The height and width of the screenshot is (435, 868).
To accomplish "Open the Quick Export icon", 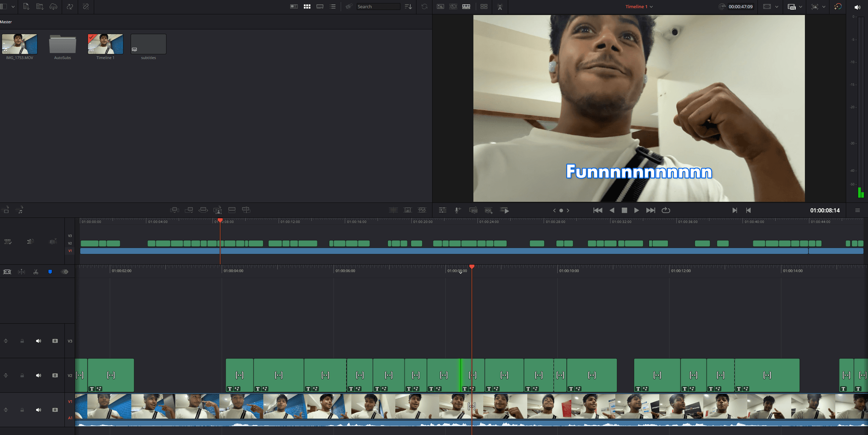I will point(838,6).
